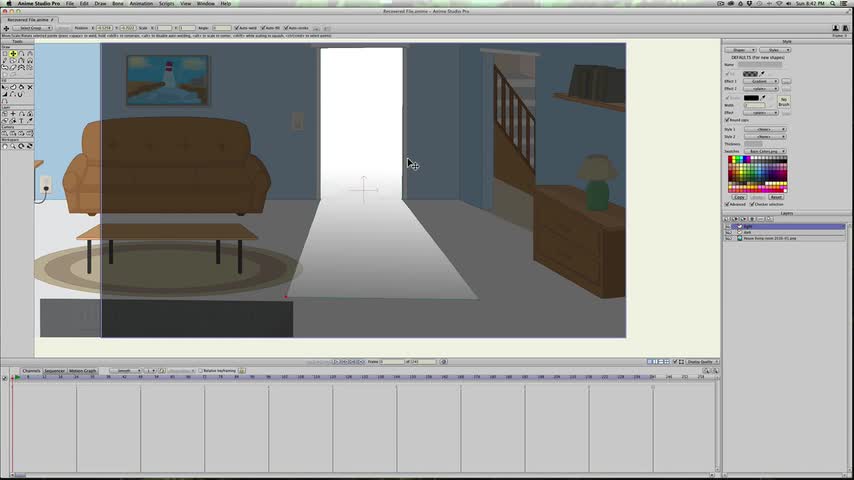854x480 pixels.
Task: Pick the red swatch at palette top-left
Action: pos(730,159)
